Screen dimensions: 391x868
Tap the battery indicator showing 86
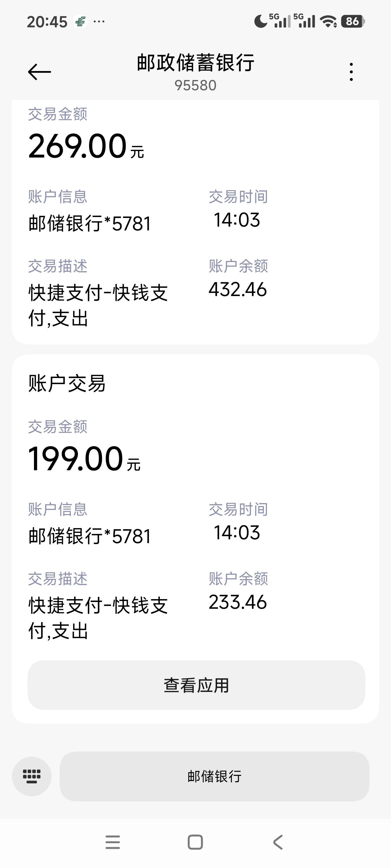click(353, 21)
